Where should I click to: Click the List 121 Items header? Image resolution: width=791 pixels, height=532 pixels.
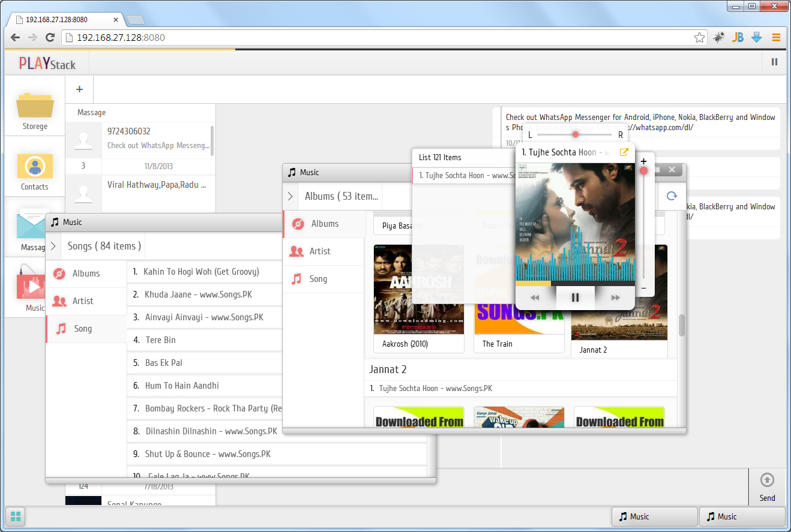click(x=441, y=158)
